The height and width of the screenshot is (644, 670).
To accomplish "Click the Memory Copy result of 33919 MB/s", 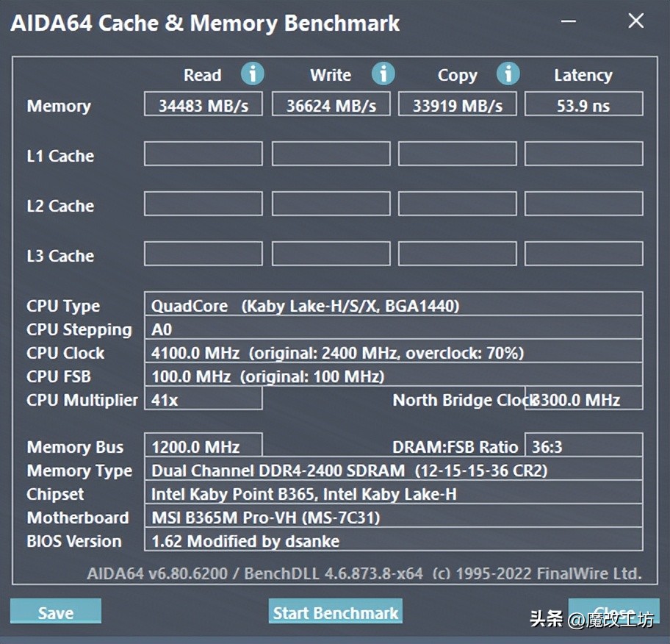I will pyautogui.click(x=457, y=104).
